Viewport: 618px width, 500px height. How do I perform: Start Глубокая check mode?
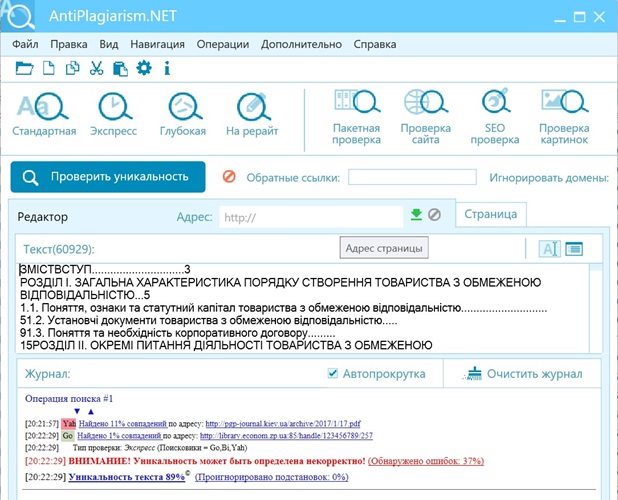(x=183, y=115)
